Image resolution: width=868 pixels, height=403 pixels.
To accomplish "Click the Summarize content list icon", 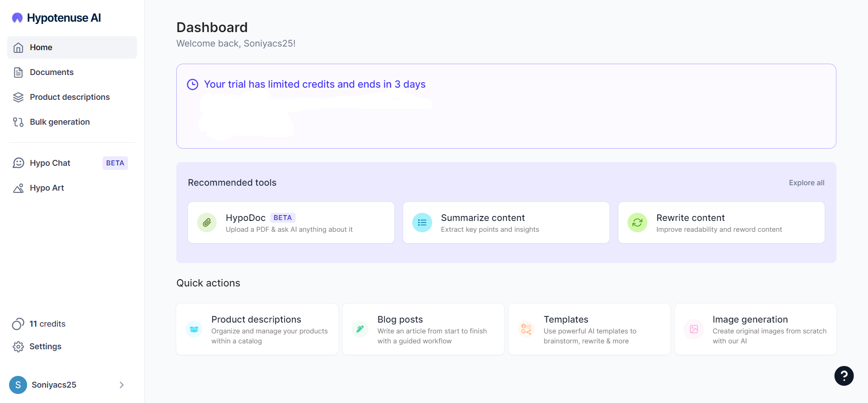I will coord(422,222).
